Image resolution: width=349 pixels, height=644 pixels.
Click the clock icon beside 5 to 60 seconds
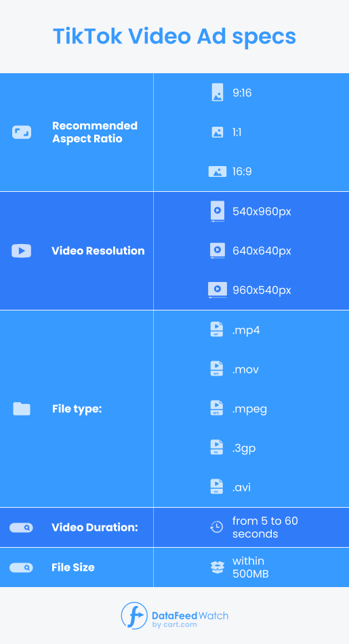pyautogui.click(x=216, y=527)
